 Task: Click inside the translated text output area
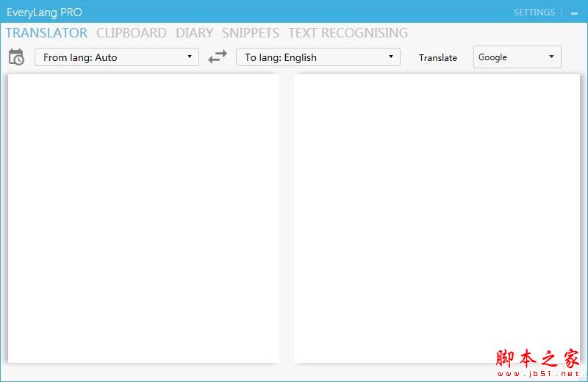(437, 218)
